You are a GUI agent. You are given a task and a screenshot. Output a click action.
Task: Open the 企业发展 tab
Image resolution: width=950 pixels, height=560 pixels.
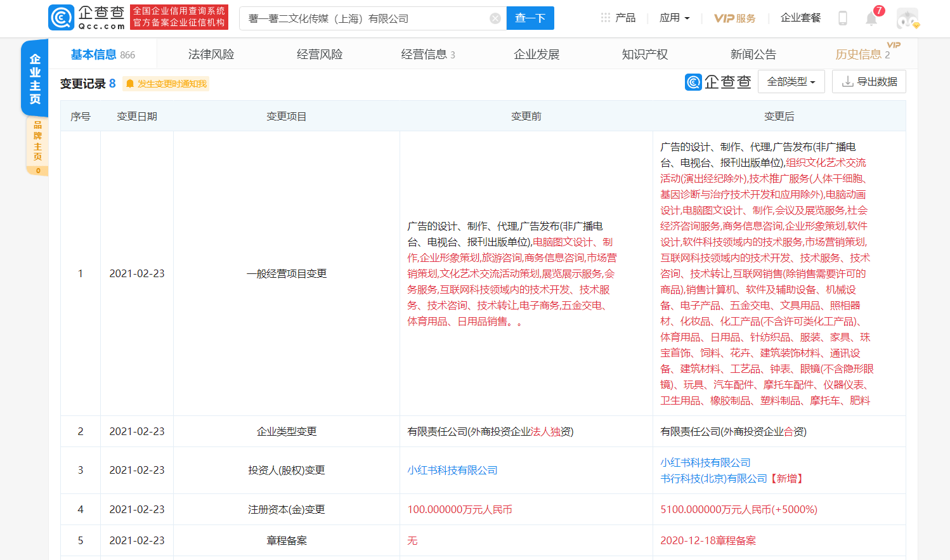pyautogui.click(x=537, y=55)
